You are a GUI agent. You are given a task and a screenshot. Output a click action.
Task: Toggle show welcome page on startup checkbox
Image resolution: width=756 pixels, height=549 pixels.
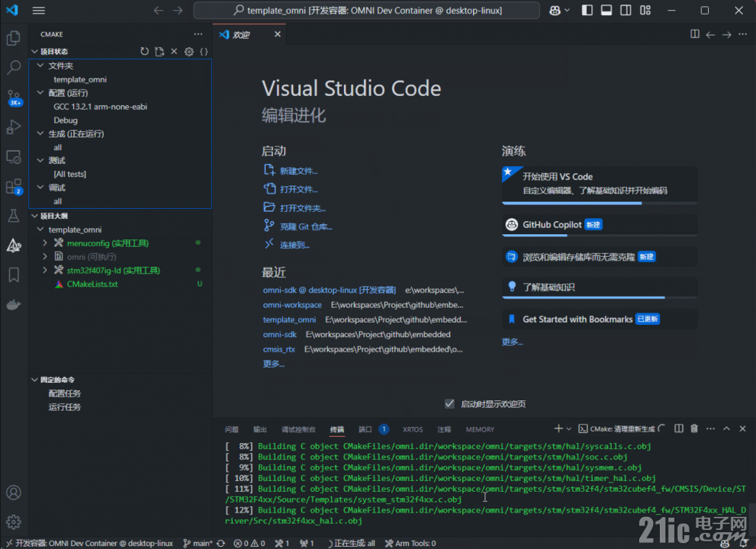pyautogui.click(x=449, y=404)
